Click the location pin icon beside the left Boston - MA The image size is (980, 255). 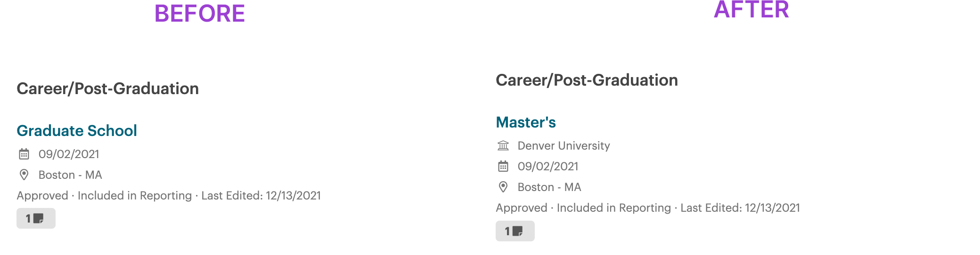pos(24,175)
